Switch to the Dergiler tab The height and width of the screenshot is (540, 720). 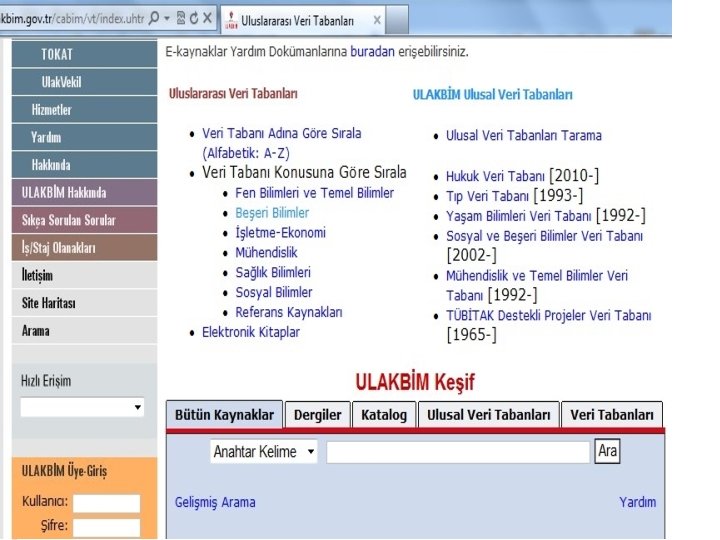(317, 415)
